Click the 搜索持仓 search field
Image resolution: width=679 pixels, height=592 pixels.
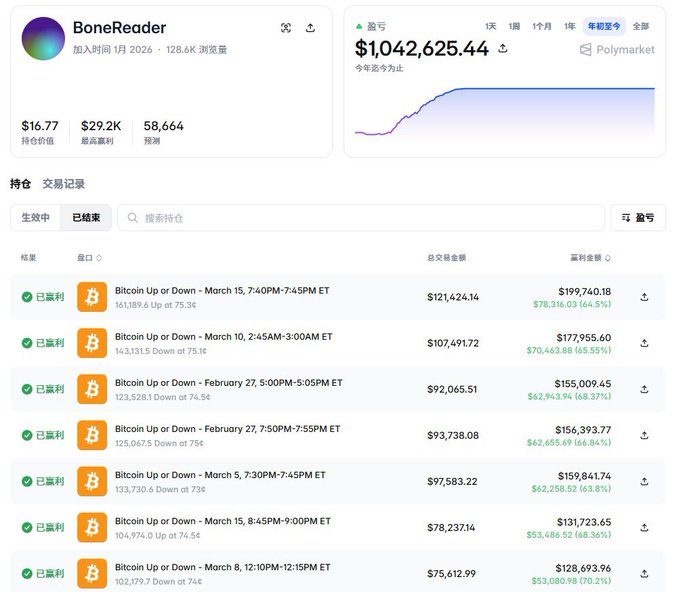361,218
